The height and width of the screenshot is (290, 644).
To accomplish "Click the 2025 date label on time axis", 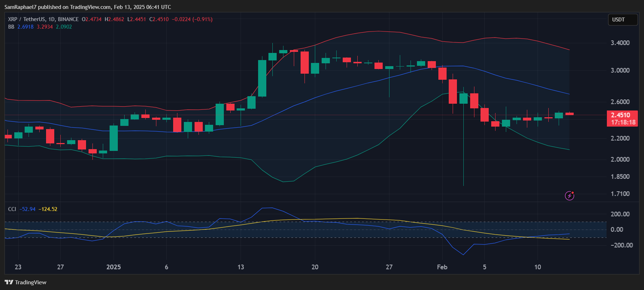I will pyautogui.click(x=114, y=267).
